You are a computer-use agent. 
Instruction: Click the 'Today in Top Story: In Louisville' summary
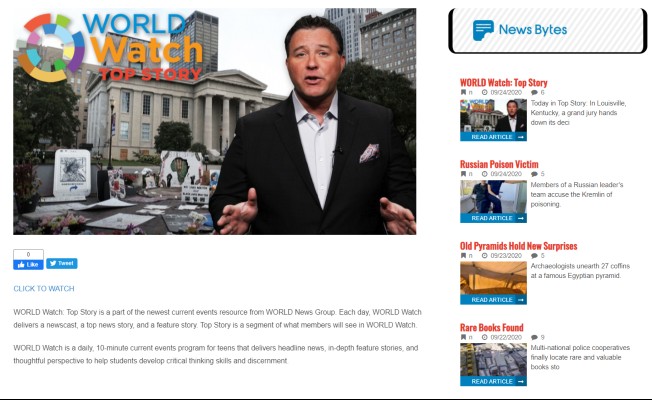point(578,113)
